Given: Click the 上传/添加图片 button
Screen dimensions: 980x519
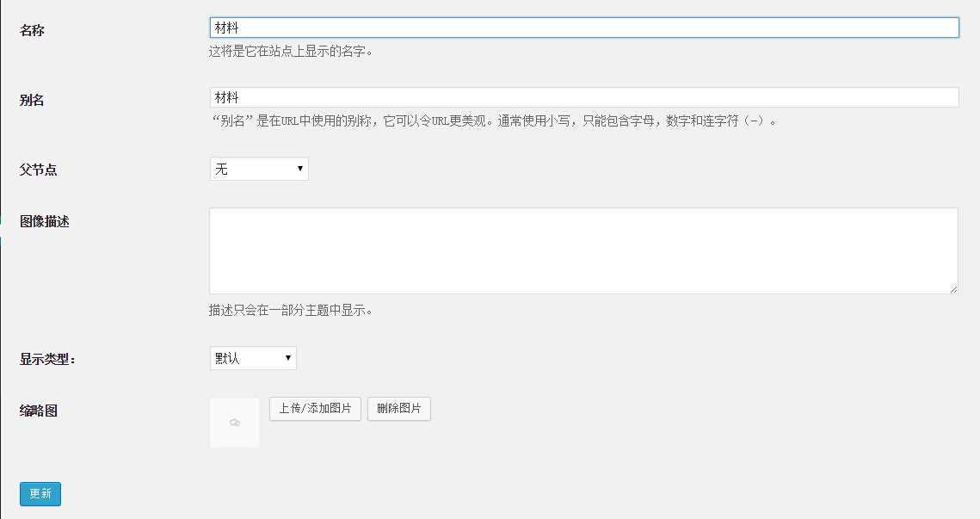Looking at the screenshot, I should click(315, 409).
